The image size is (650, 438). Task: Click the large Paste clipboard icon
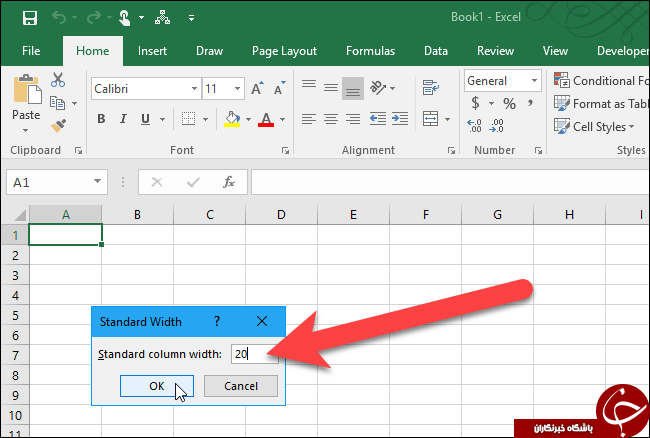(27, 89)
